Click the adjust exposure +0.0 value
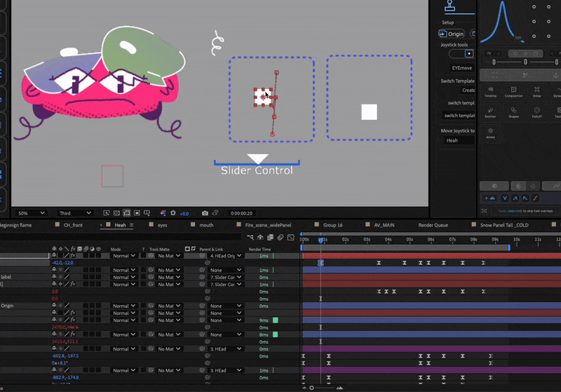Viewport: 561px width, 392px height. point(184,213)
